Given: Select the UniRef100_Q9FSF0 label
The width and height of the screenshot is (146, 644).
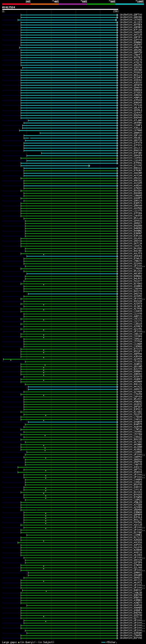Looking at the screenshot, I should (x=131, y=37).
